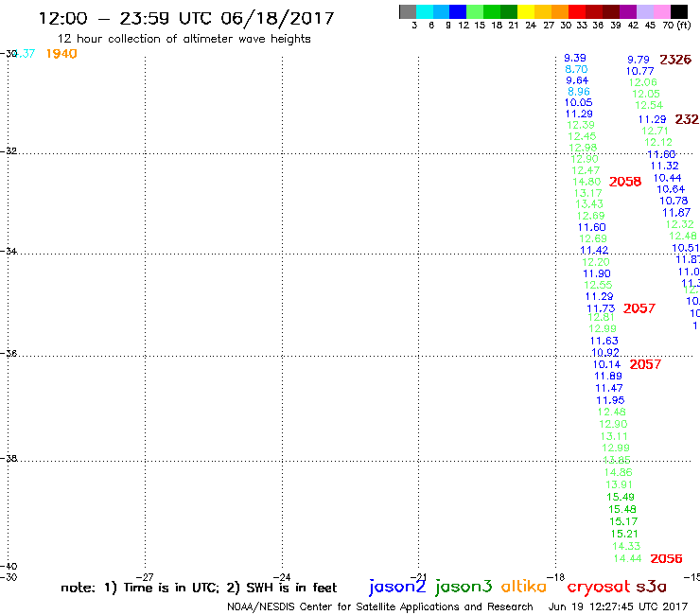Select the cyan swatch in wave height legend
Viewport: 700px width, 615px height.
pos(425,11)
